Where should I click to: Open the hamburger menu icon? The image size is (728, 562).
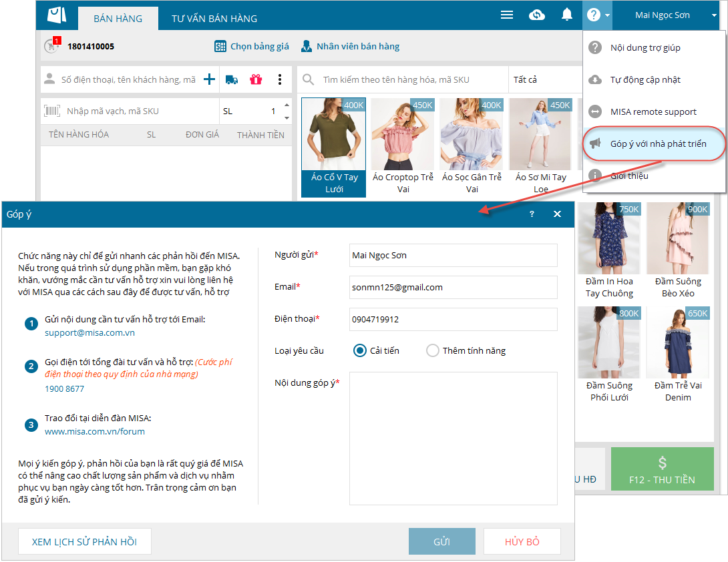pos(507,15)
